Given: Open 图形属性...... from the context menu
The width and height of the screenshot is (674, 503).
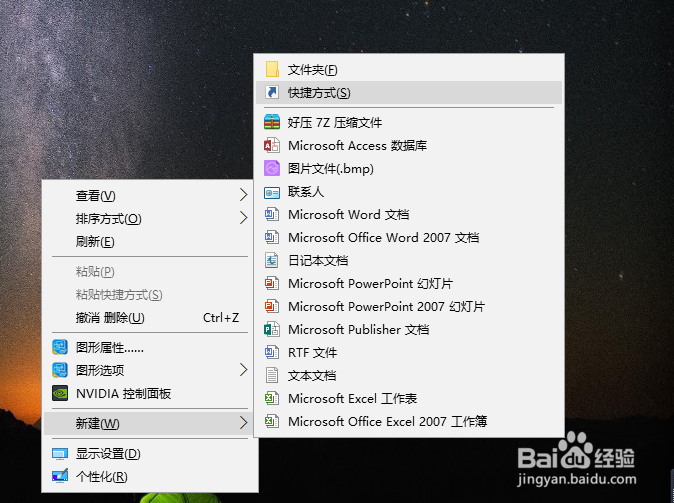Looking at the screenshot, I should [150, 347].
